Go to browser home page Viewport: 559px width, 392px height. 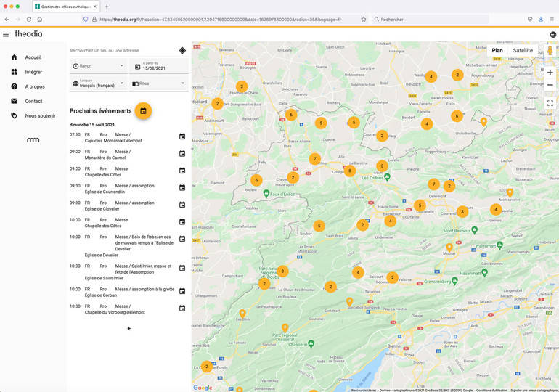point(40,20)
